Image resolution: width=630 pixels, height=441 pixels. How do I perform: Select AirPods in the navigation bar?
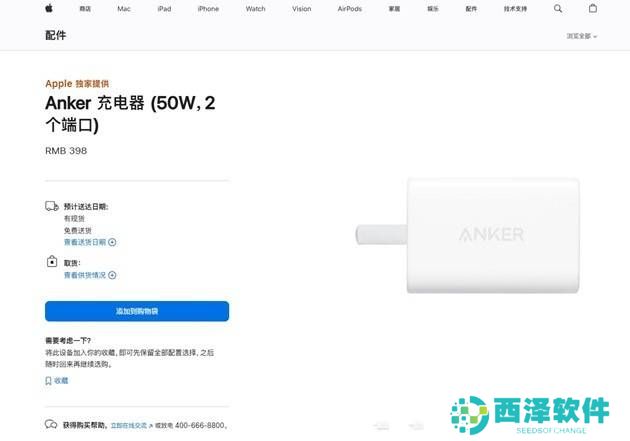point(350,9)
